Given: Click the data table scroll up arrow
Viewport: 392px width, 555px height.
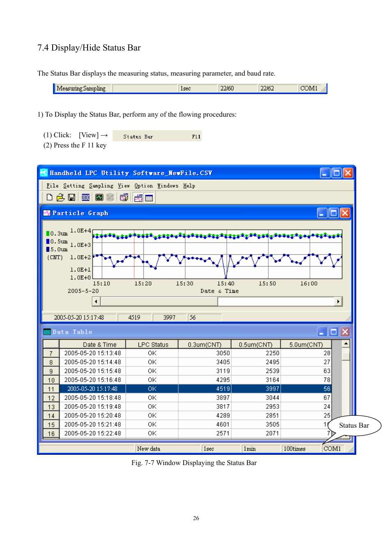Looking at the screenshot, I should click(346, 343).
